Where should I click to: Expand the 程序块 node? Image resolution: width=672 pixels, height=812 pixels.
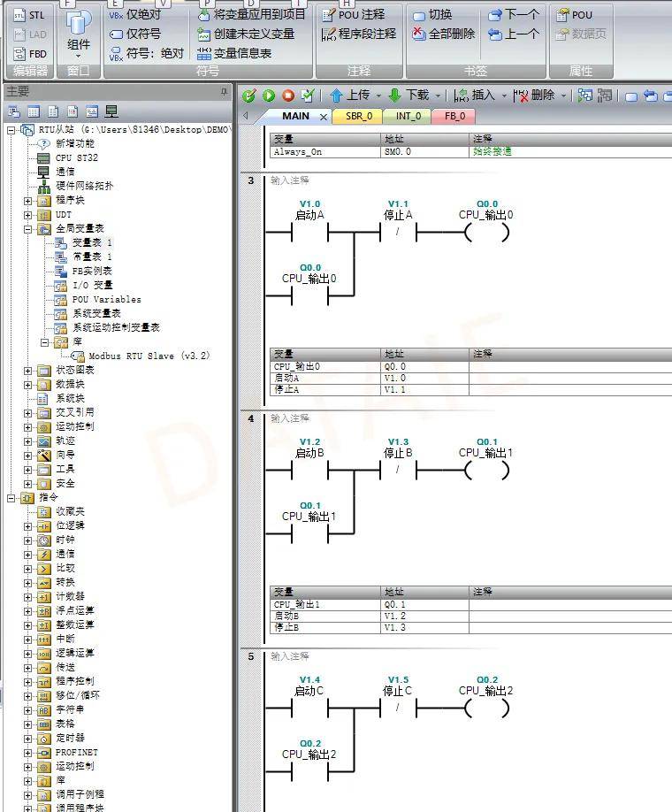click(28, 201)
